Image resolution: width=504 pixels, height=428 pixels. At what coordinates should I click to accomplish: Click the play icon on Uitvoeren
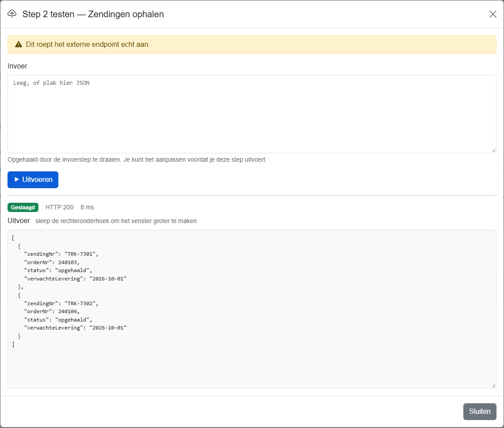17,179
